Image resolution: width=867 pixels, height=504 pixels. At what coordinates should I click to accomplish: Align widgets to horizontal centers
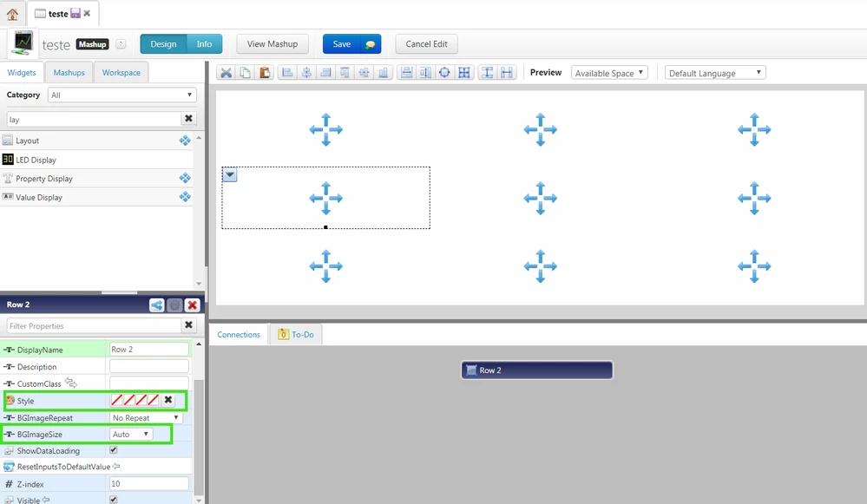coord(306,72)
